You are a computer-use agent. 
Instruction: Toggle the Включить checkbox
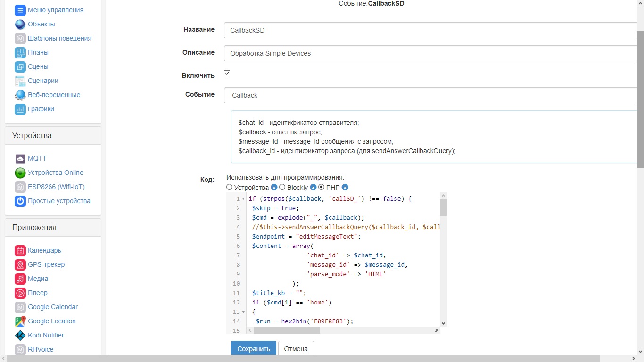(227, 74)
